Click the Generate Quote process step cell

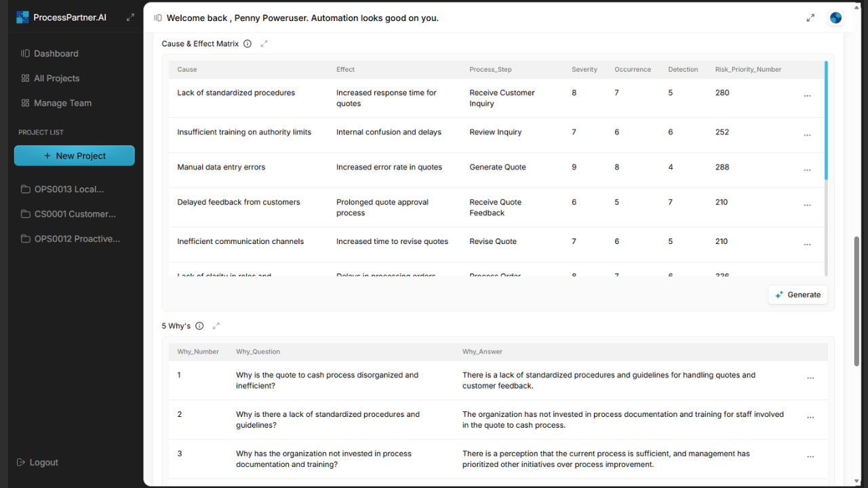tap(498, 167)
